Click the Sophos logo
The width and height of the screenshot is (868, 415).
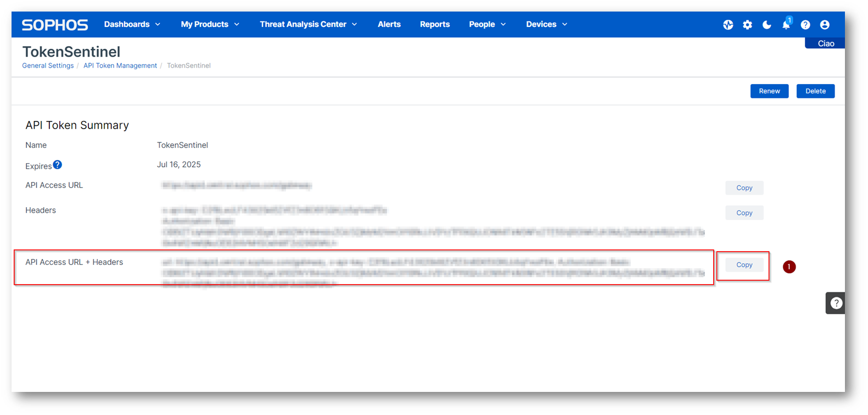[55, 25]
